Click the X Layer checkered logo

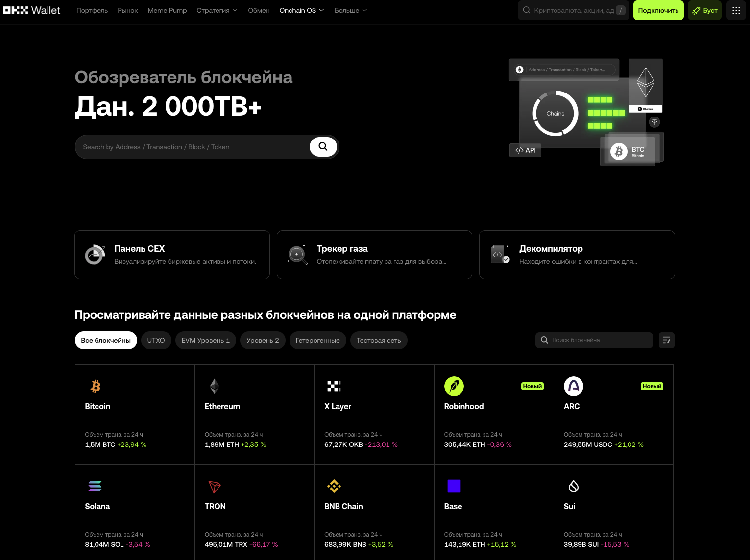(x=334, y=386)
